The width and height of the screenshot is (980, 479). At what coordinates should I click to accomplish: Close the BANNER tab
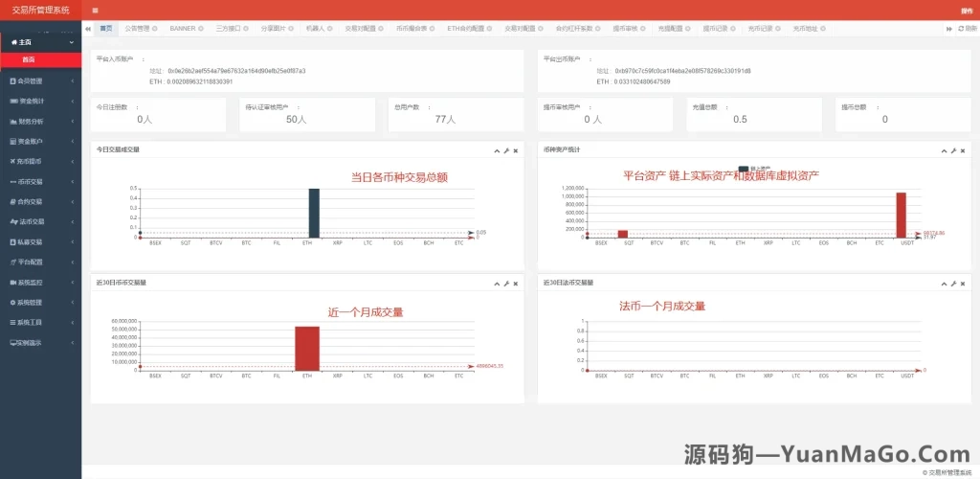[x=201, y=29]
